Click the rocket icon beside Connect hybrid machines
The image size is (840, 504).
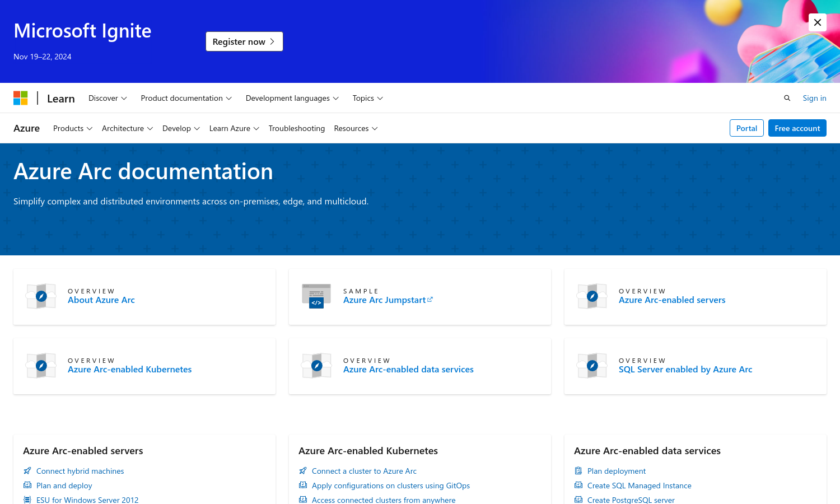pos(27,471)
